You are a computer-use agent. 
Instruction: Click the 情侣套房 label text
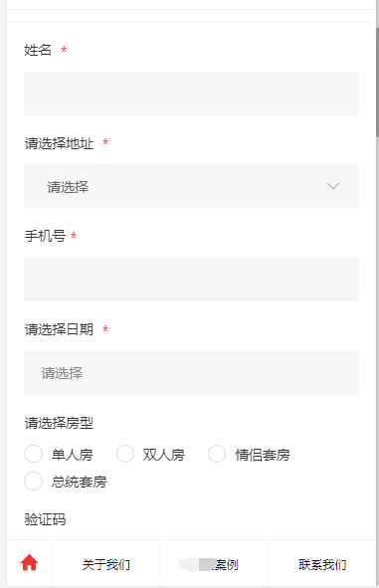(263, 455)
